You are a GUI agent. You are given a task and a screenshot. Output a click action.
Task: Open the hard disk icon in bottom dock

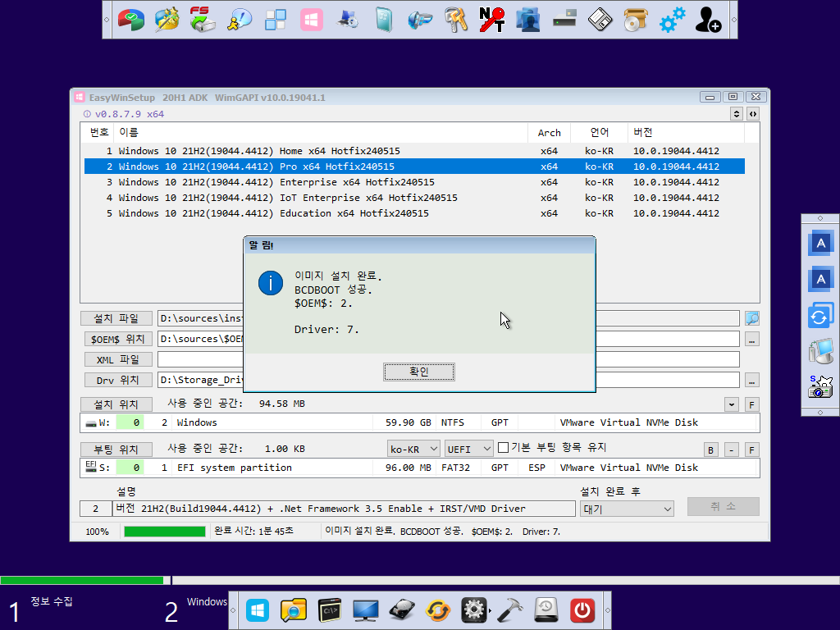pyautogui.click(x=402, y=610)
